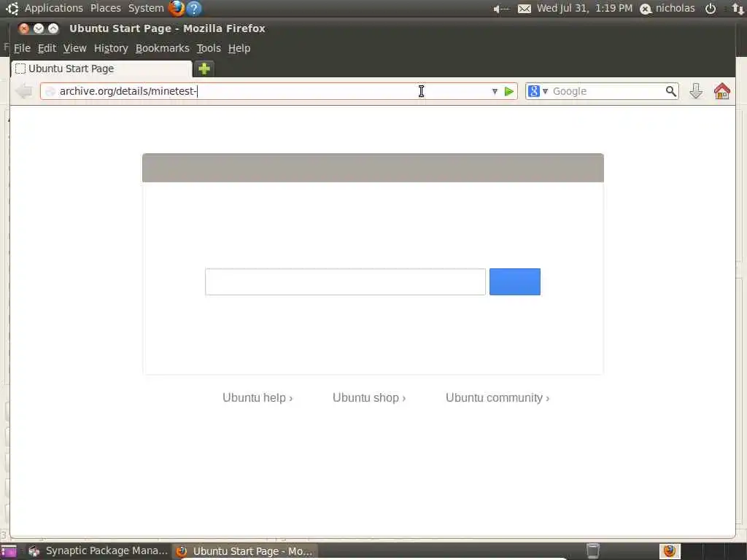Select Ubuntu Start Page taskbar entry
This screenshot has width=747, height=560.
click(x=245, y=551)
